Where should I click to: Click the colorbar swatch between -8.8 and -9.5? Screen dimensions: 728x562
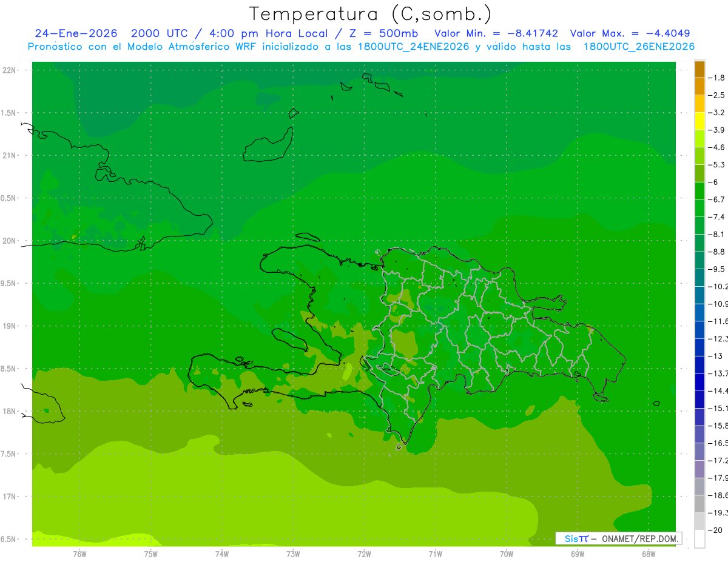coord(699,261)
